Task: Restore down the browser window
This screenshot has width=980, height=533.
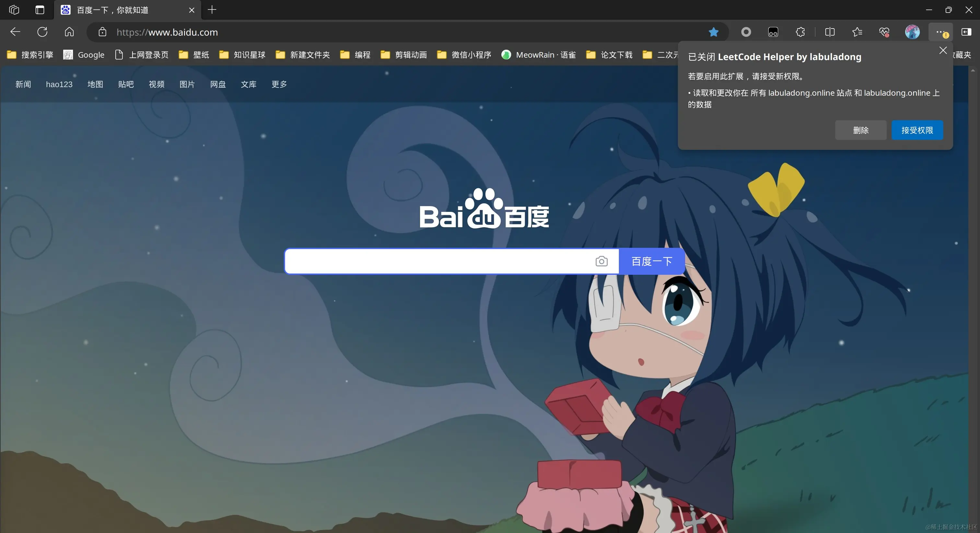Action: pos(949,10)
